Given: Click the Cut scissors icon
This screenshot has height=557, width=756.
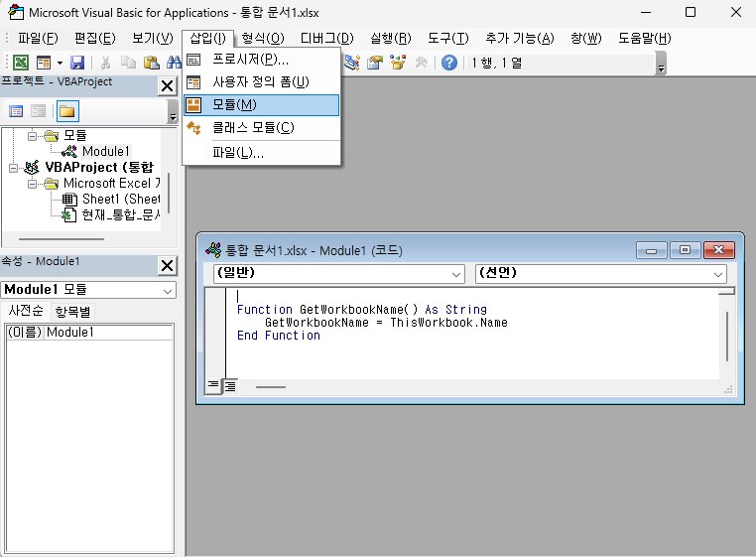Looking at the screenshot, I should [x=105, y=63].
